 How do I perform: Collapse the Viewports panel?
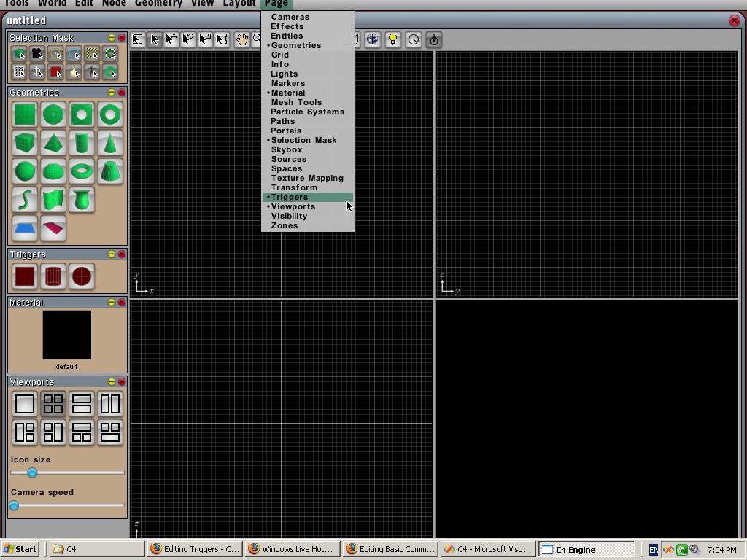click(x=112, y=382)
